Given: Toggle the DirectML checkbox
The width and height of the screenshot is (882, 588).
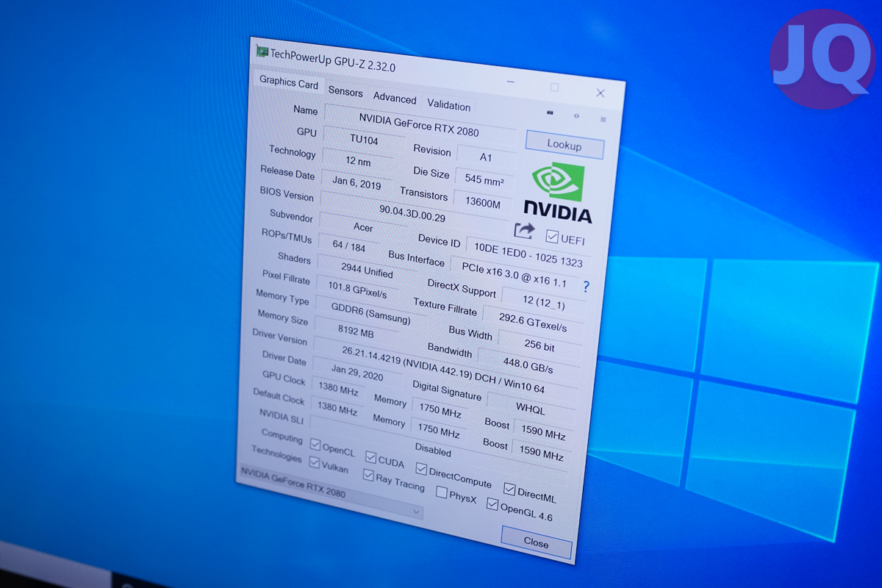Looking at the screenshot, I should point(509,489).
